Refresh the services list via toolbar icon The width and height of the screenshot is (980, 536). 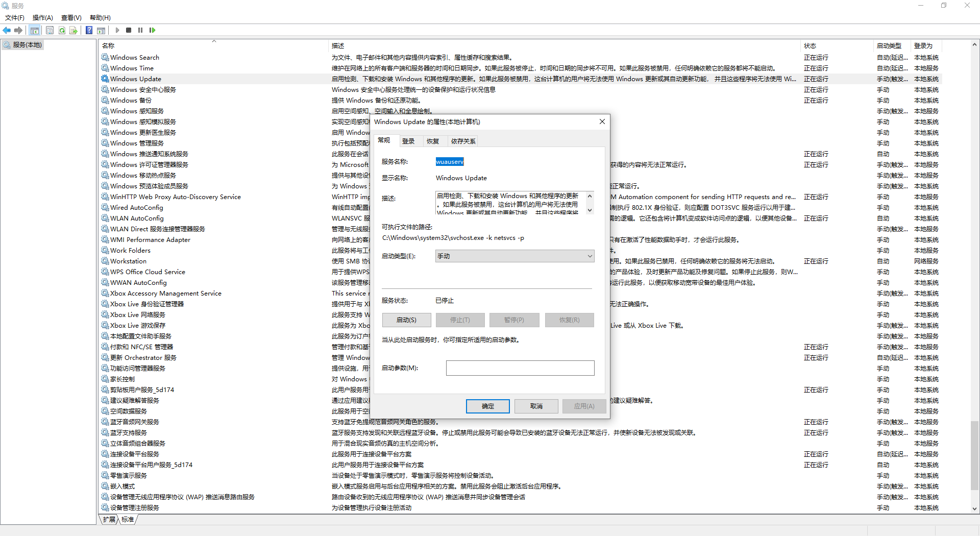(x=62, y=30)
